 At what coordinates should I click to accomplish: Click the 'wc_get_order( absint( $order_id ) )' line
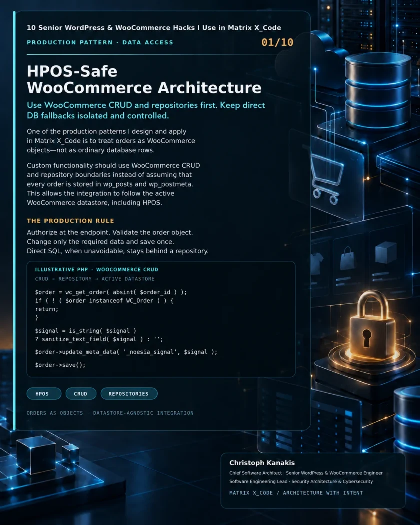111,292
